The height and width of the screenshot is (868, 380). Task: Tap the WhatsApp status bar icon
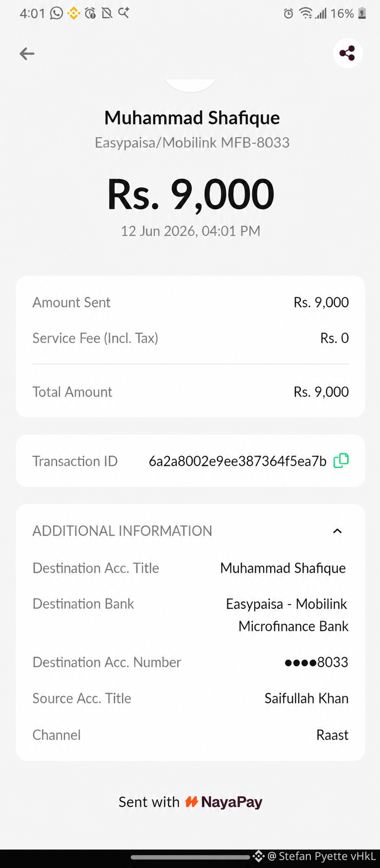click(56, 13)
